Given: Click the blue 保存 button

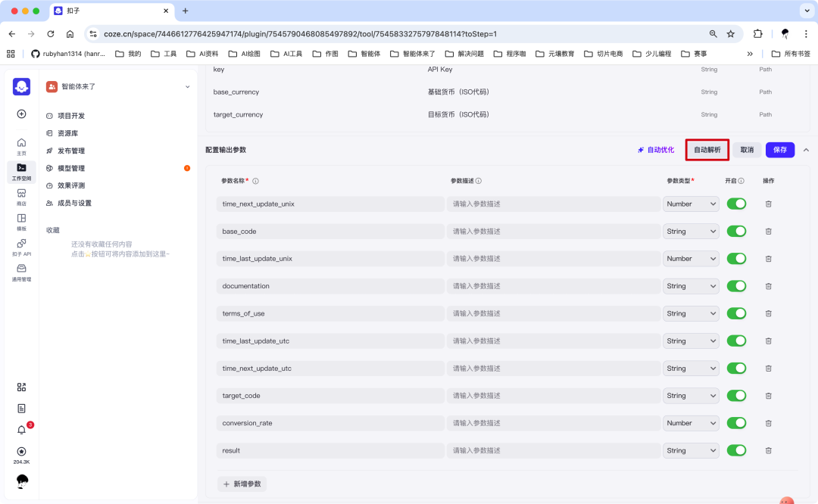Looking at the screenshot, I should [x=780, y=150].
